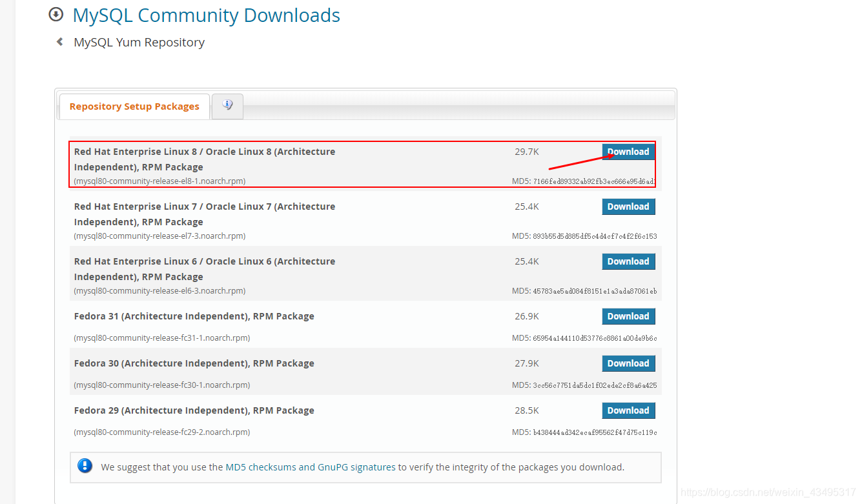Click the 27.9K file size value
Viewport: 862px width, 504px height.
(x=527, y=363)
